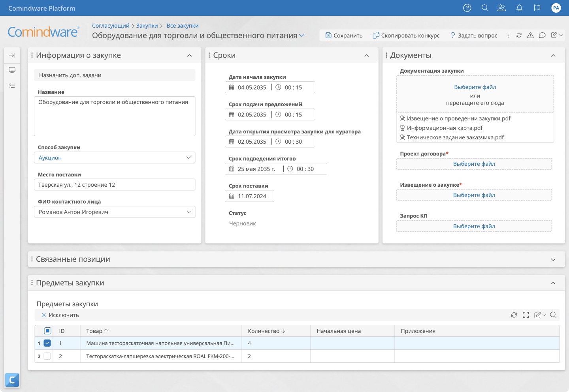This screenshot has height=392, width=569.
Task: Open the more options vertical dots in toolbar
Action: 509,36
